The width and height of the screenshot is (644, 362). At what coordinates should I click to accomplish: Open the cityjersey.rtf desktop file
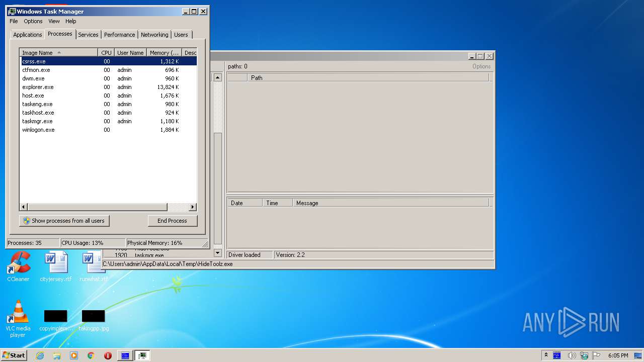(56, 266)
